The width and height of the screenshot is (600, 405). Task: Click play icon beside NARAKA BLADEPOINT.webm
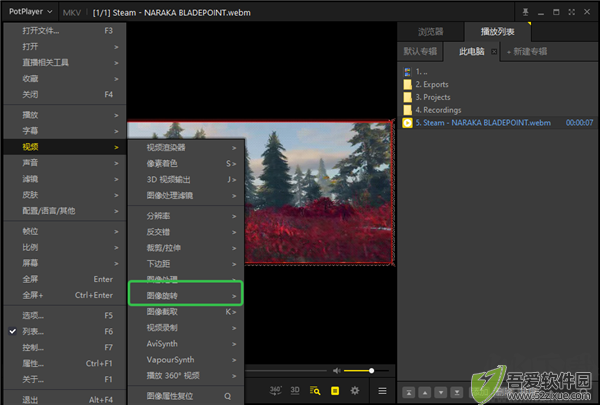tap(408, 123)
